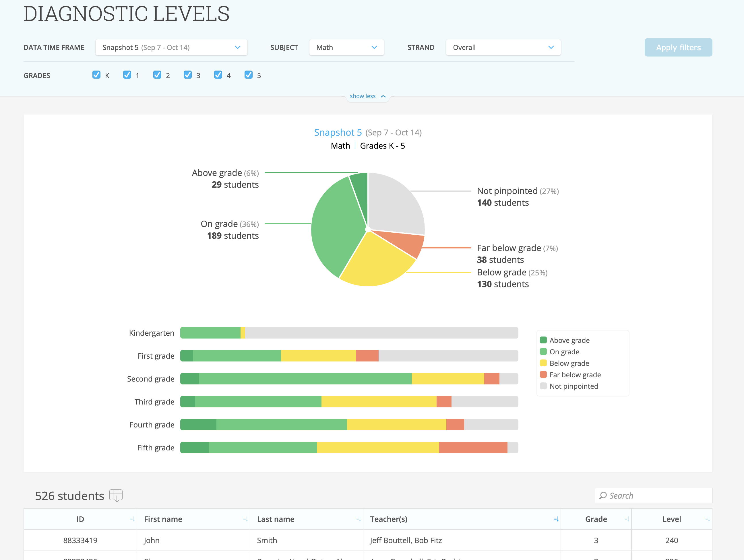Sort by the Grade column icon
This screenshot has width=744, height=560.
(626, 519)
